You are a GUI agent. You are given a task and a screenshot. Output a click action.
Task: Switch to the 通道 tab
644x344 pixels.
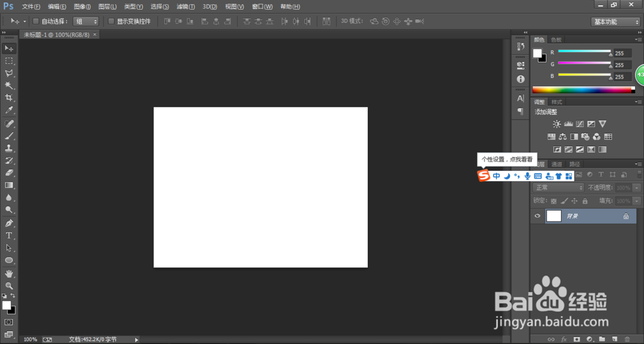coord(556,164)
